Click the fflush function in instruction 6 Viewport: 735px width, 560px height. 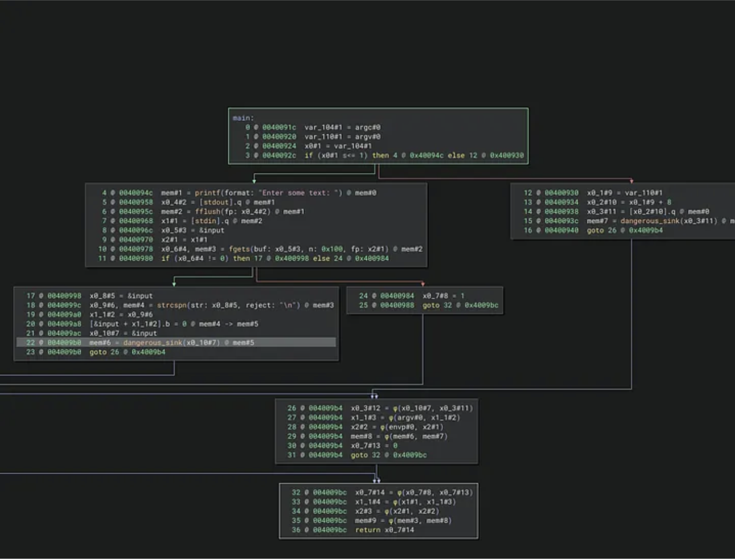click(x=207, y=212)
